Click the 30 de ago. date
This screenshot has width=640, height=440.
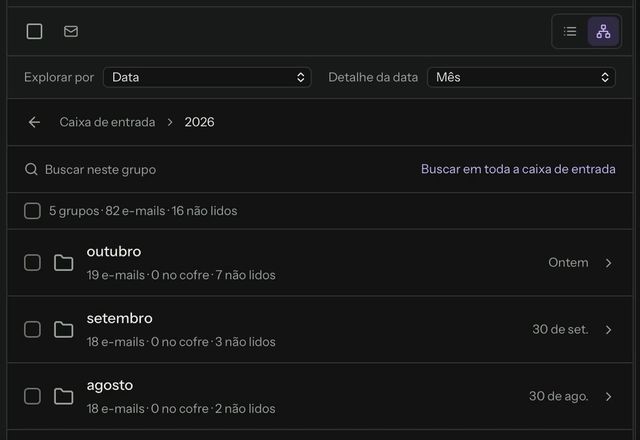(558, 396)
